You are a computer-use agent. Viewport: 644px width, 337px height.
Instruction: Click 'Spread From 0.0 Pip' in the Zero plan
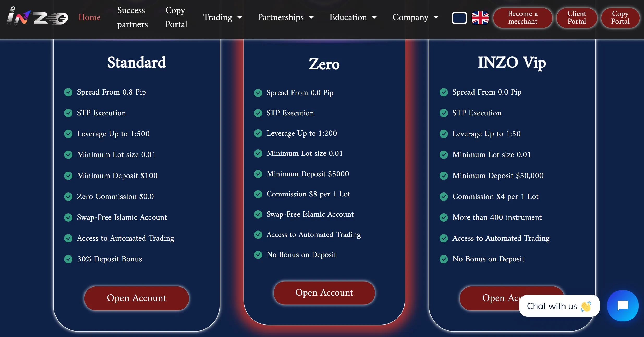click(300, 92)
